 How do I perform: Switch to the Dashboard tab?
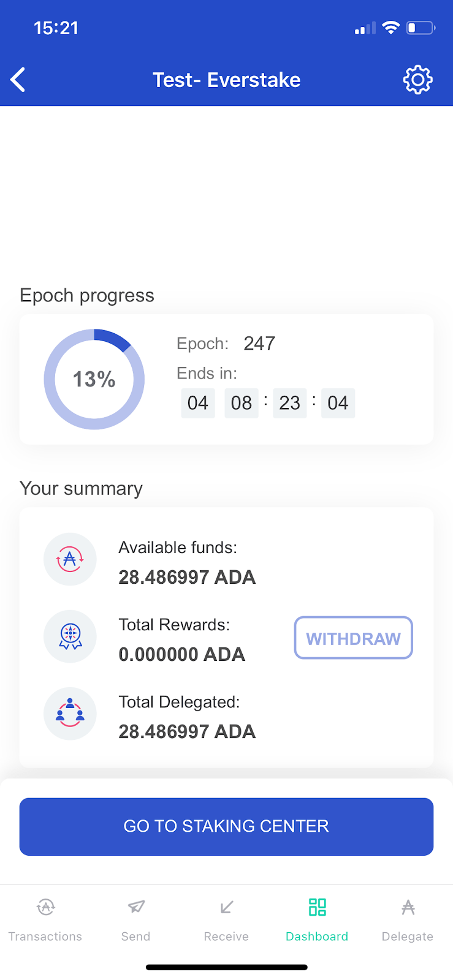(x=317, y=919)
